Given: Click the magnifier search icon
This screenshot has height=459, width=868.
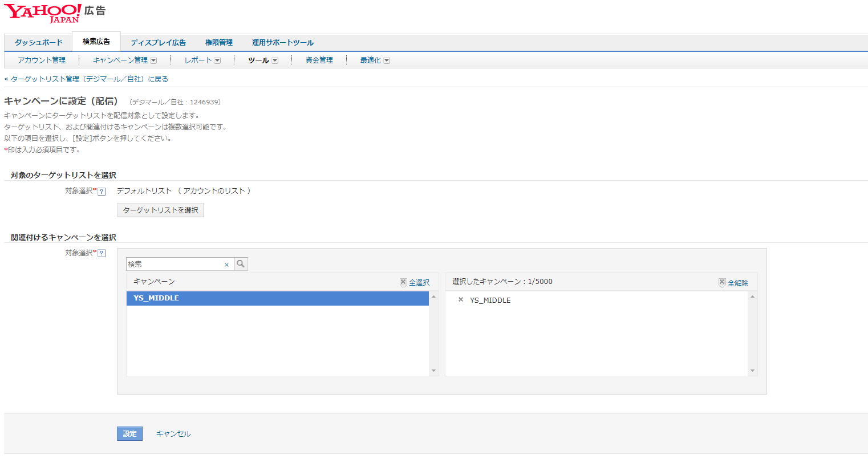Looking at the screenshot, I should [x=241, y=264].
